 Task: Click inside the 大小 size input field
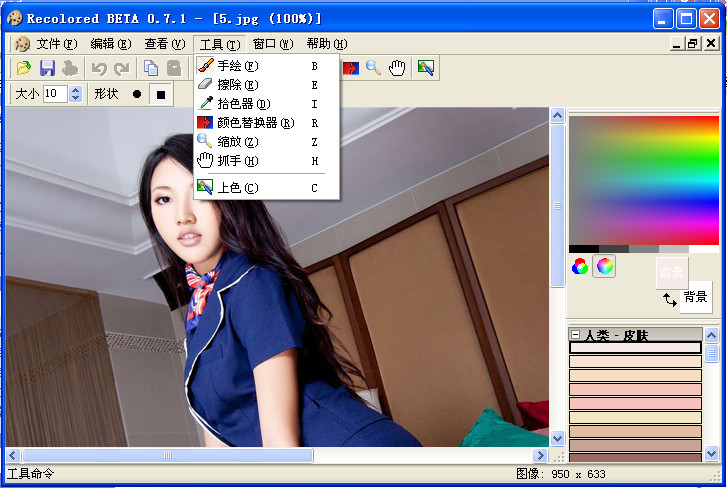55,94
